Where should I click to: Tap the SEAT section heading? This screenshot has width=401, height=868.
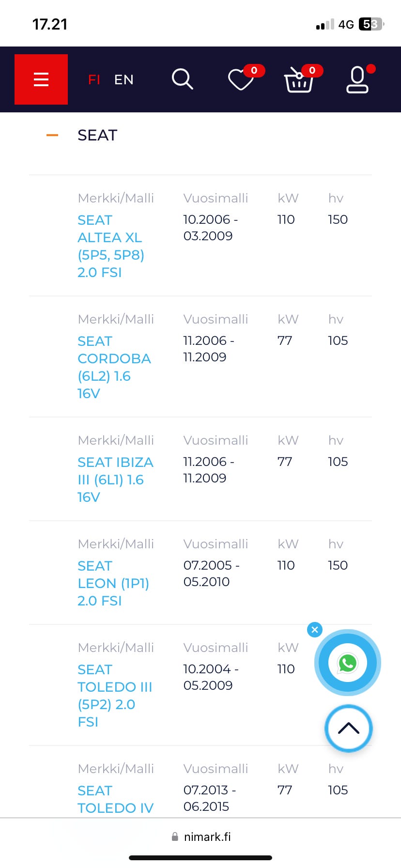pos(97,135)
